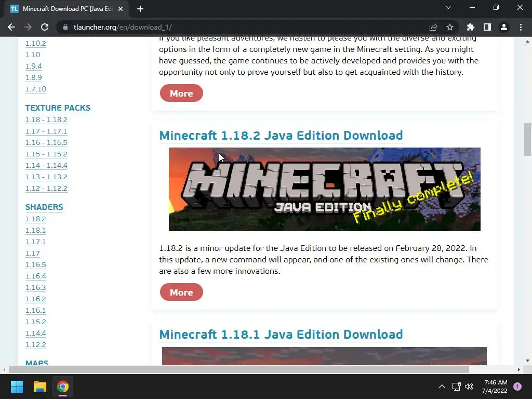Open shaders 1.18.1 link

pyautogui.click(x=36, y=230)
